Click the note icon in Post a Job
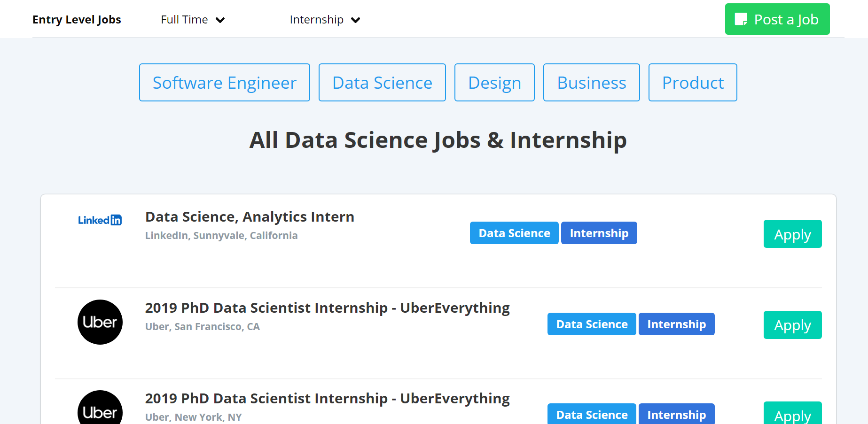 pyautogui.click(x=741, y=19)
